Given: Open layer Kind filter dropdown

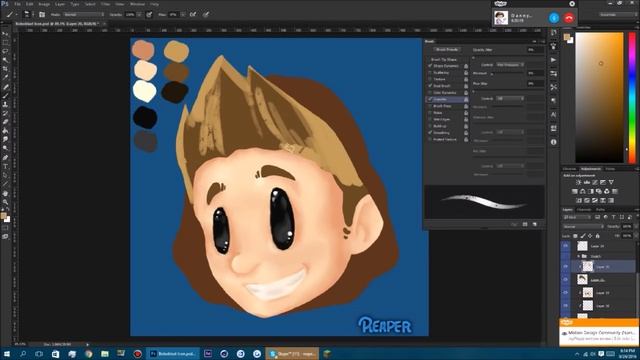Looking at the screenshot, I should coord(577,217).
